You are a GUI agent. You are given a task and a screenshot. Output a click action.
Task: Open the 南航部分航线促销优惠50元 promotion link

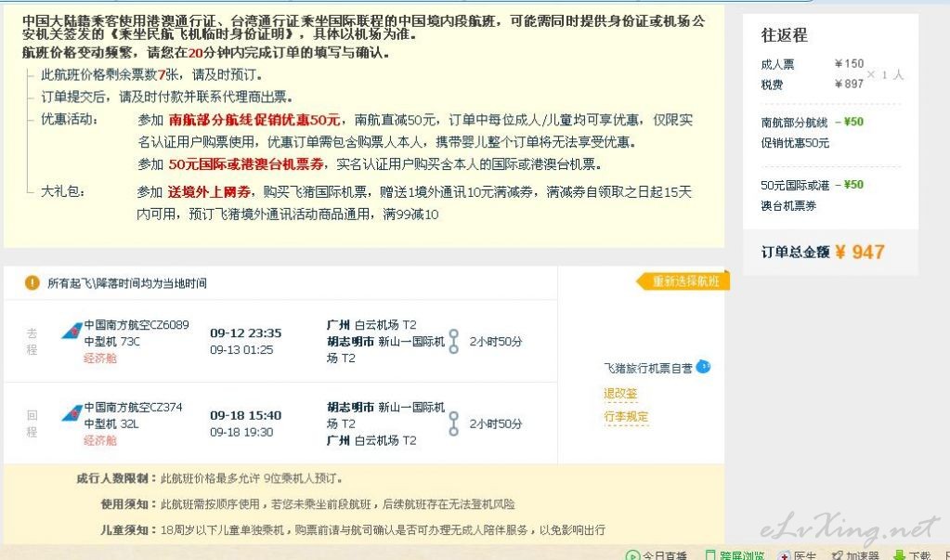click(x=254, y=120)
